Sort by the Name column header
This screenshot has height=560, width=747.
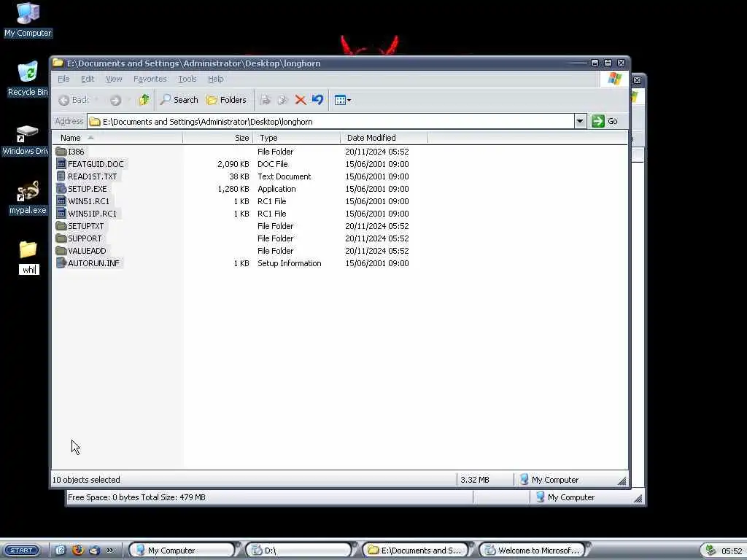click(x=117, y=138)
